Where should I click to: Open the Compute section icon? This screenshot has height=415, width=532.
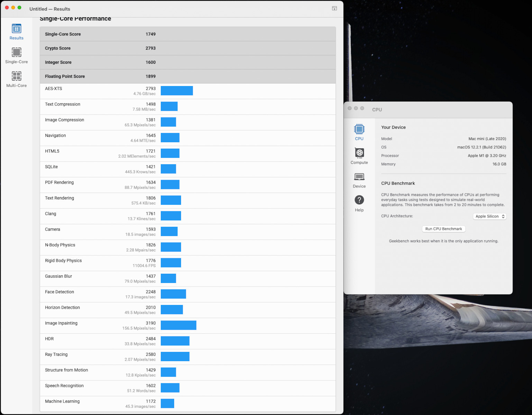tap(359, 153)
